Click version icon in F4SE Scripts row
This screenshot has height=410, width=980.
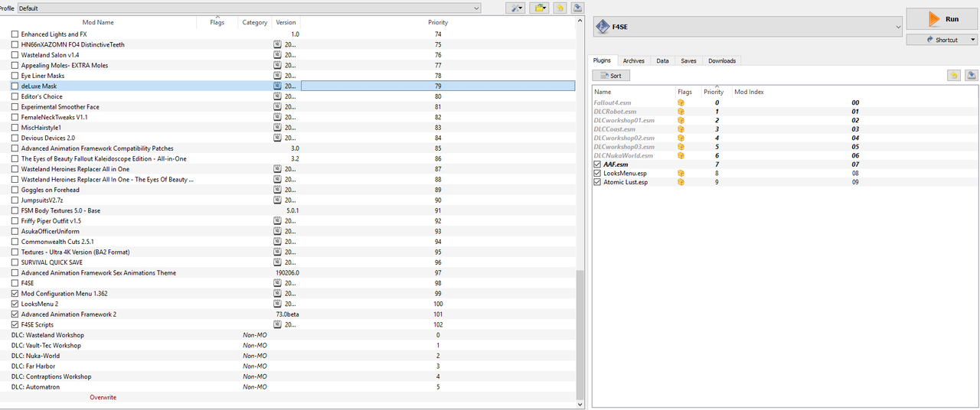pos(278,324)
